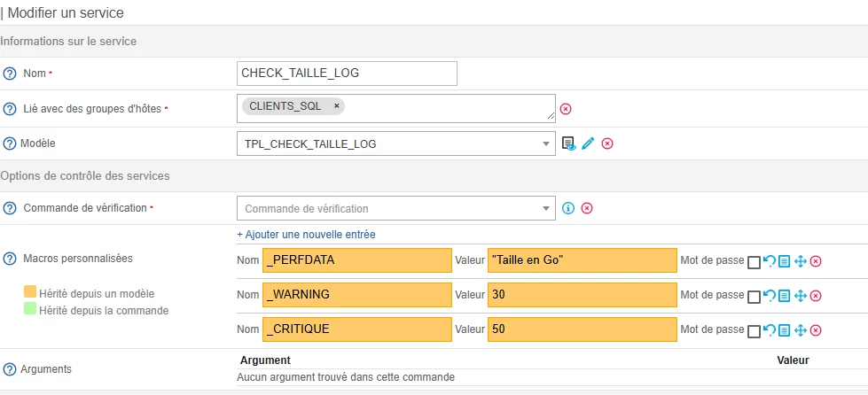Viewport: 868px width, 395px height.
Task: Click the Nom field containing CHECK_TAILLE_LOG
Action: (x=348, y=73)
